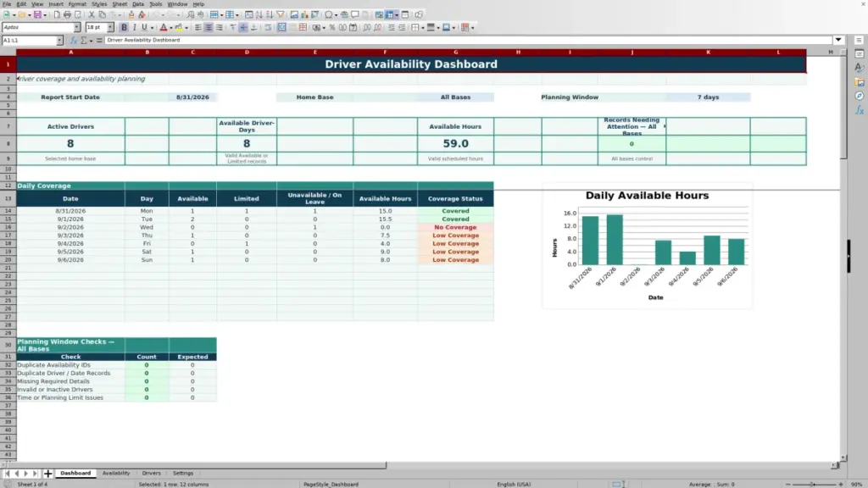868x488 pixels.
Task: Select the Daily Available Hours chart
Action: click(647, 246)
